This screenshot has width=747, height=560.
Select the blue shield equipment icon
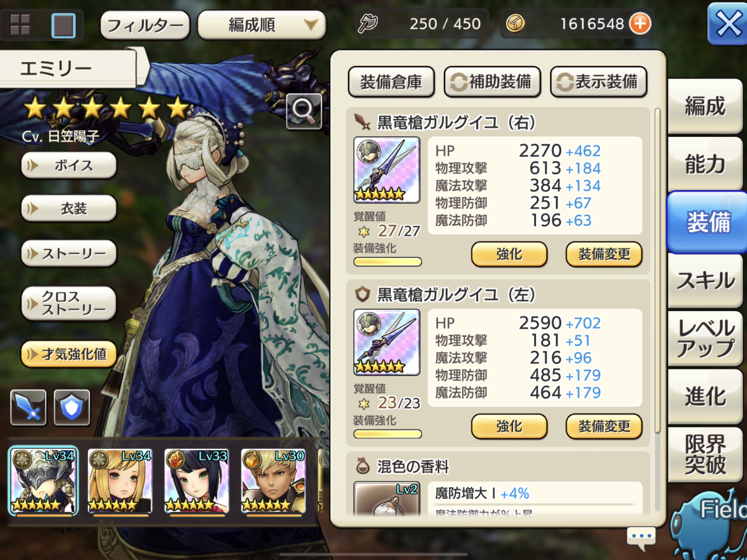click(x=72, y=408)
